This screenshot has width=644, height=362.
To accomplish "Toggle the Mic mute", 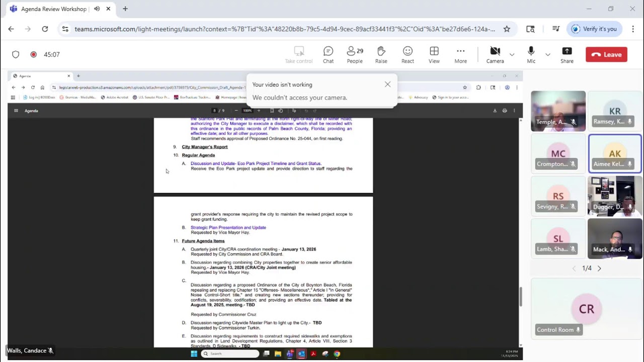I will [531, 55].
